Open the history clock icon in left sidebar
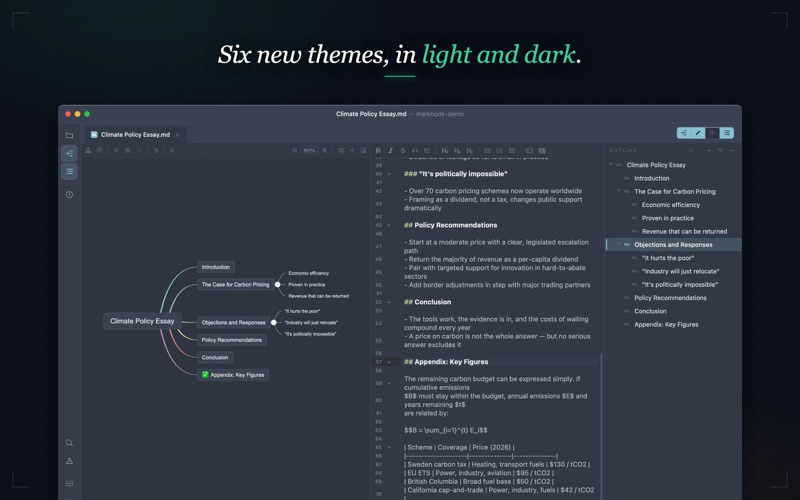Viewport: 800px width, 500px height. point(69,194)
